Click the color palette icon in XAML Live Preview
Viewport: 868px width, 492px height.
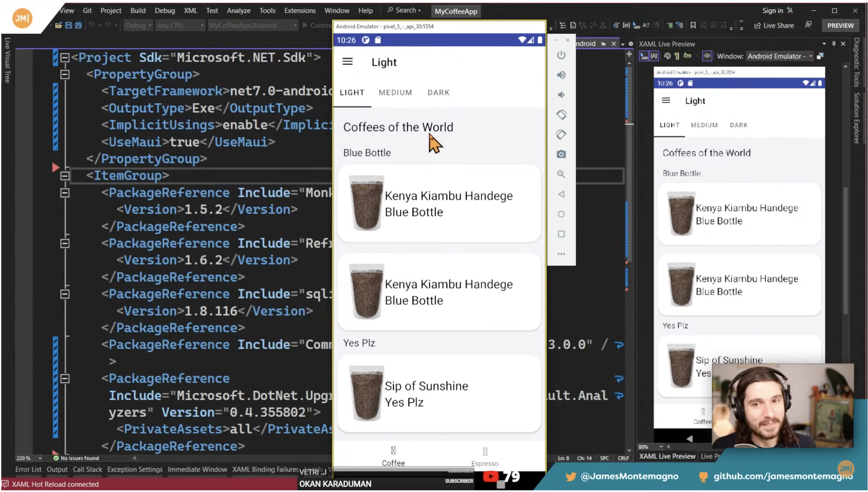(667, 56)
